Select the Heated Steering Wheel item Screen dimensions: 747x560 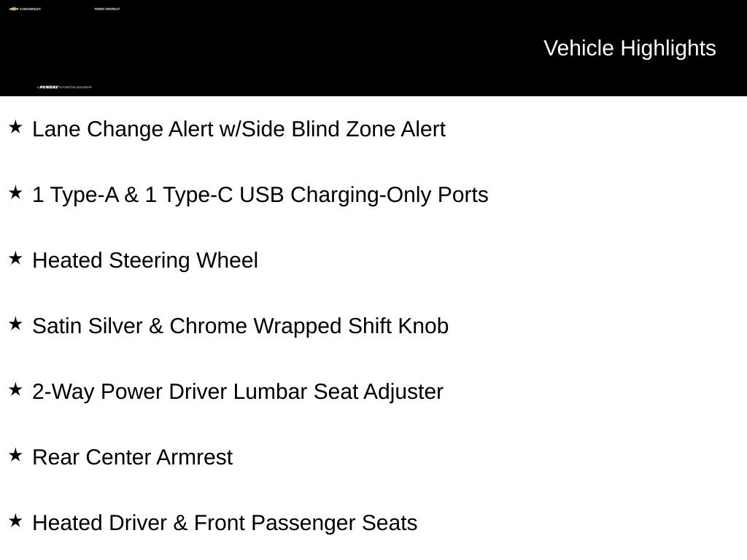145,260
